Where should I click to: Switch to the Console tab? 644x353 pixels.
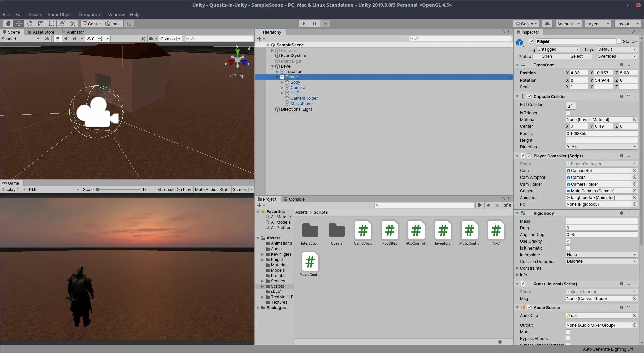point(294,199)
